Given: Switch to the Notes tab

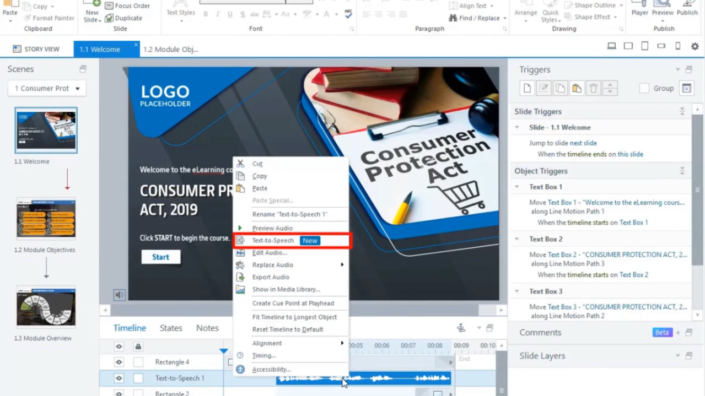Looking at the screenshot, I should click(x=207, y=328).
